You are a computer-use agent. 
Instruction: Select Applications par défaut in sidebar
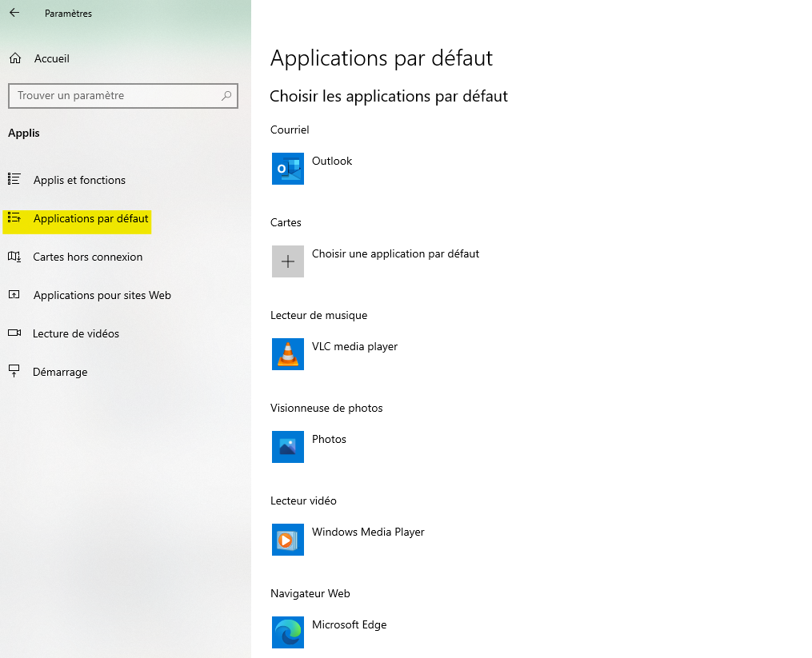[90, 218]
